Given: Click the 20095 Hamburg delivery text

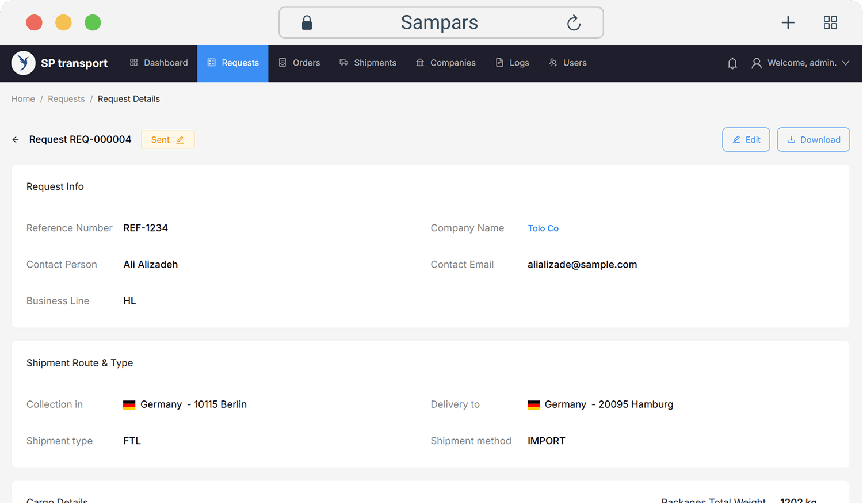Looking at the screenshot, I should tap(636, 404).
